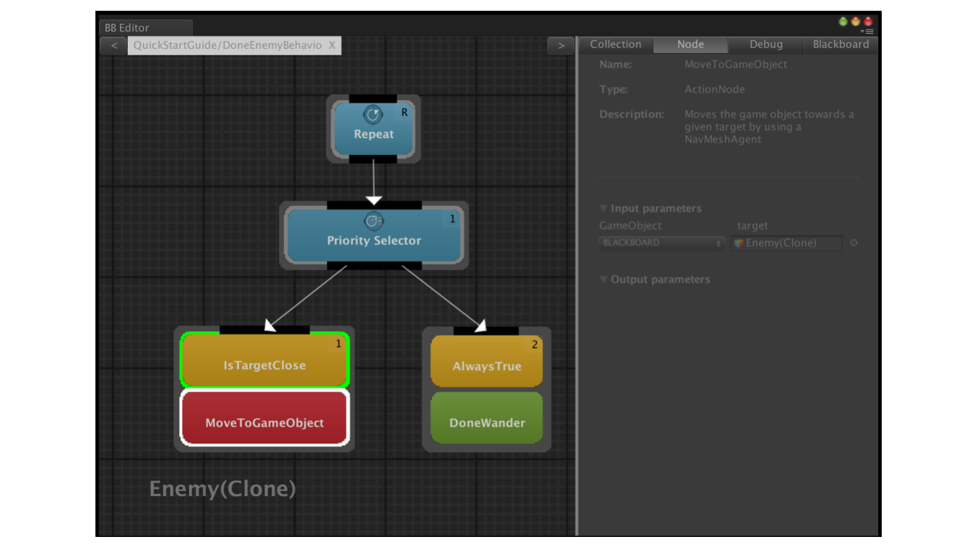Click the Priority Selector bottom output connector
This screenshot has height=547, width=980.
coord(374,266)
